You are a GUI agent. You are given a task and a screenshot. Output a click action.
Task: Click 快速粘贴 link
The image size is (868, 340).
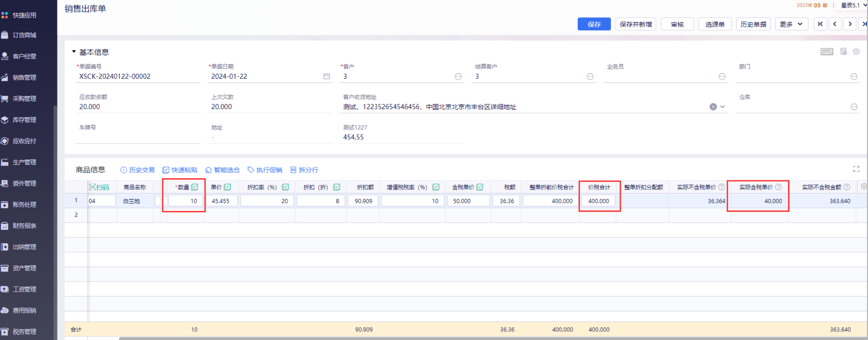[180, 170]
